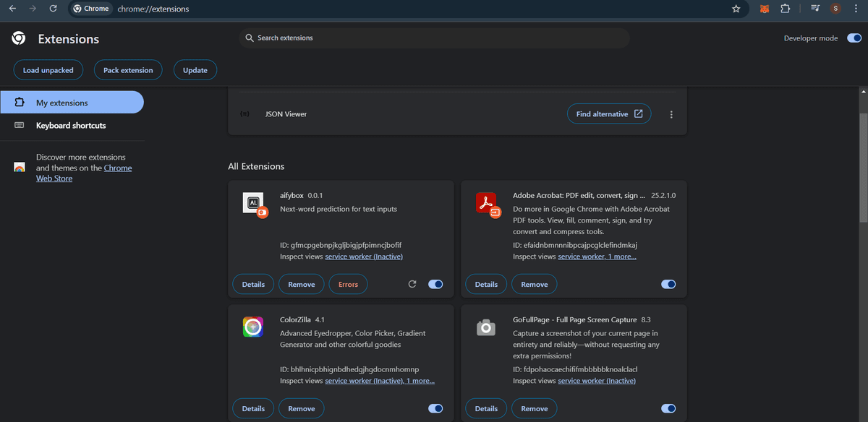Click the aifybox extension icon
Image resolution: width=868 pixels, height=422 pixels.
click(x=254, y=204)
